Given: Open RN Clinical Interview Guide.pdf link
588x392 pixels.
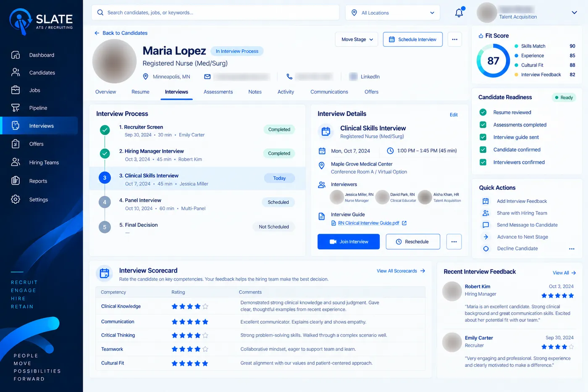Looking at the screenshot, I should pyautogui.click(x=368, y=223).
